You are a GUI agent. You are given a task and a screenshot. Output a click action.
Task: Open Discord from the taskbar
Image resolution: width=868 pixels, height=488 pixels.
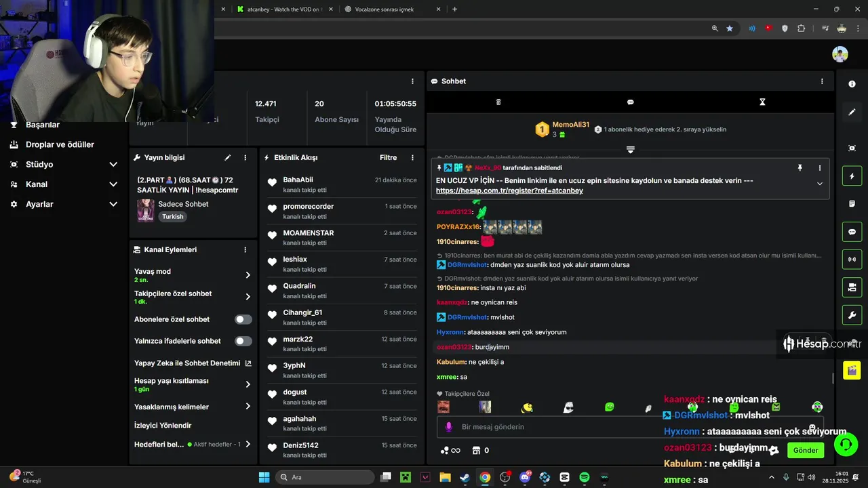point(525,477)
